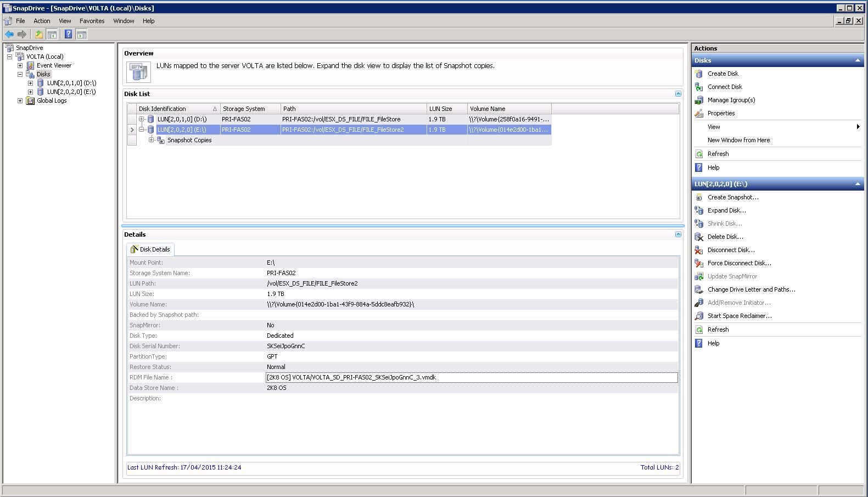Click the Create Disk icon
Screen dimensions: 868x497
698,74
